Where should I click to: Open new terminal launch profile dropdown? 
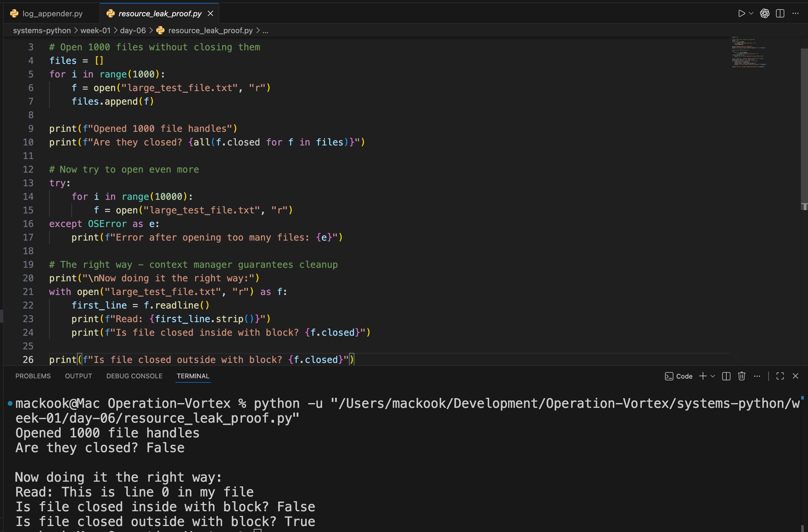coord(713,376)
